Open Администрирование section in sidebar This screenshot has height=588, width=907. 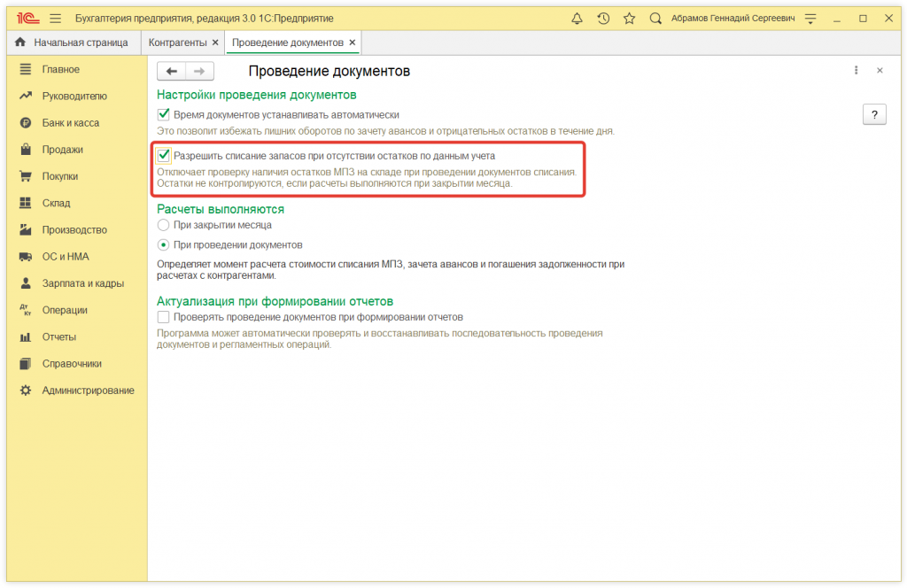coord(88,391)
